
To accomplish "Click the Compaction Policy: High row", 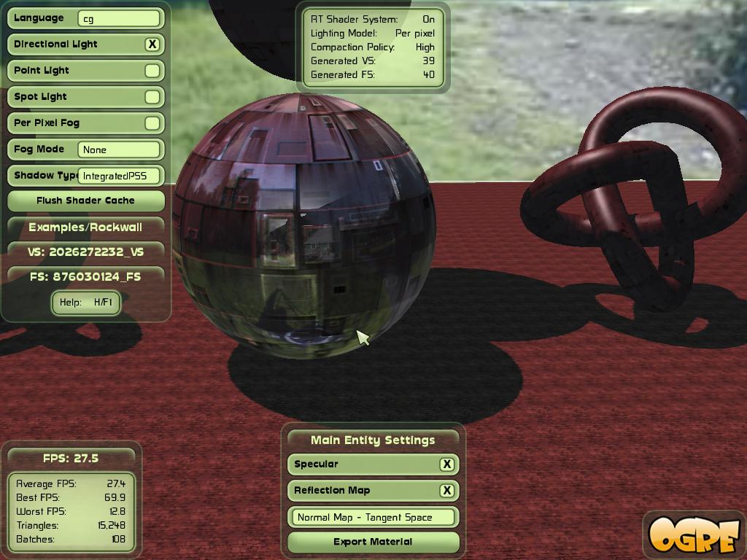I will coord(373,47).
